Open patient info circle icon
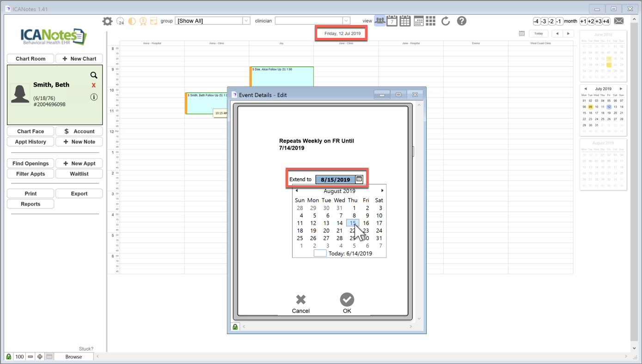The height and width of the screenshot is (364, 642). (94, 97)
